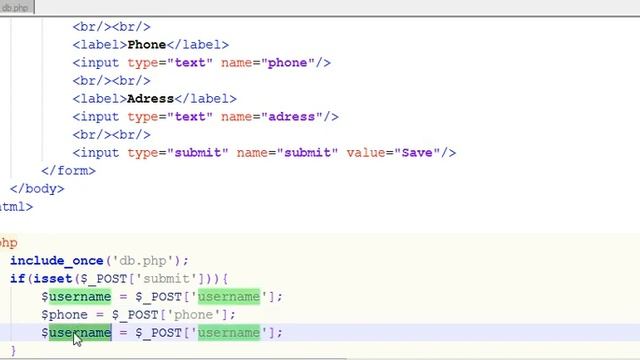The width and height of the screenshot is (640, 360).
Task: Click the first <br/><br/> line at top
Action: [112, 27]
